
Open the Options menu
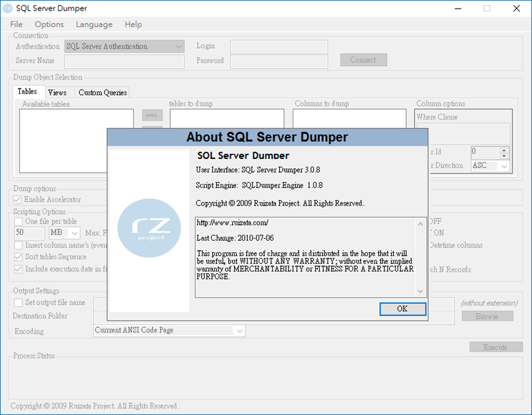49,25
